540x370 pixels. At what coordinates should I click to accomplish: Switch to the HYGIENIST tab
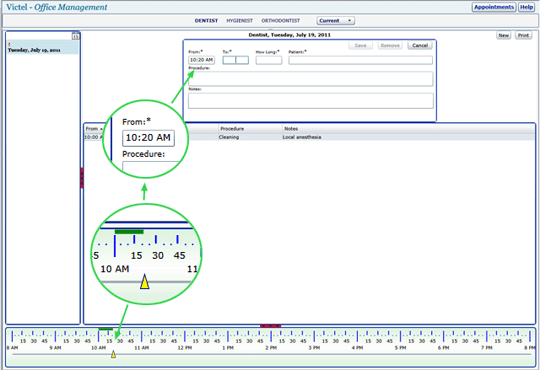[239, 21]
